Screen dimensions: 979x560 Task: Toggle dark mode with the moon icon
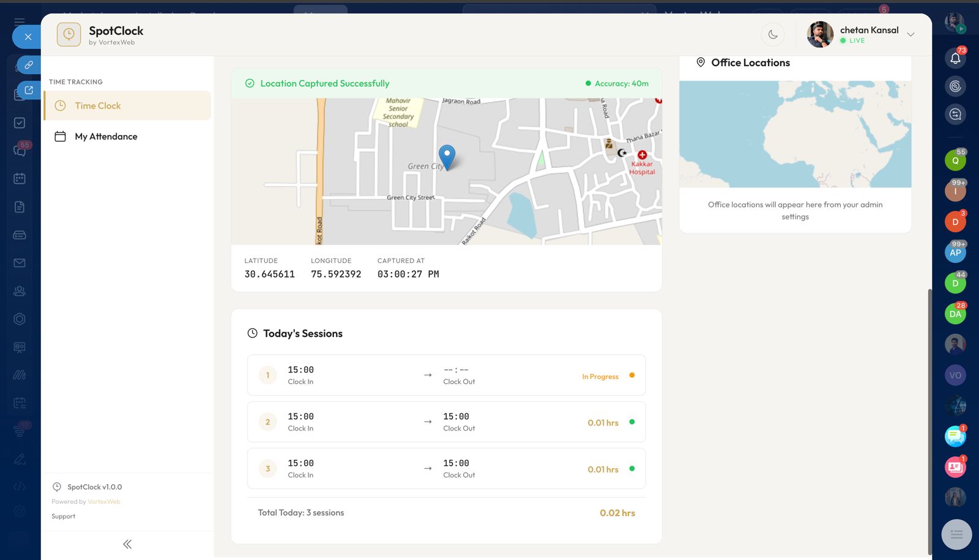[x=773, y=35]
